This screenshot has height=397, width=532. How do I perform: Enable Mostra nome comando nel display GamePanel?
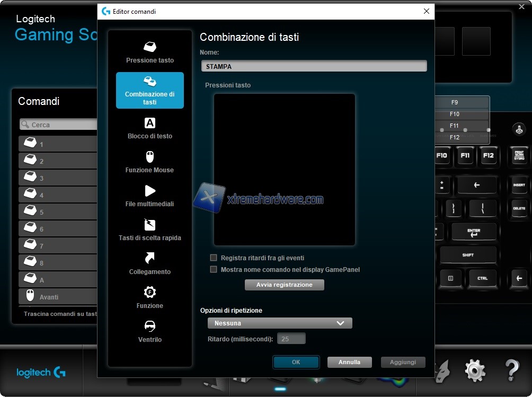click(214, 269)
